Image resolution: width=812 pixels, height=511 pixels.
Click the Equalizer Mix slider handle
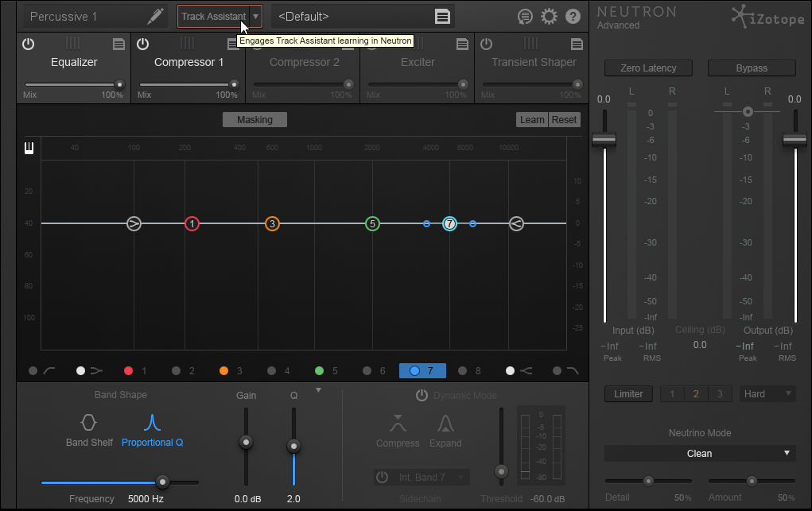(119, 84)
